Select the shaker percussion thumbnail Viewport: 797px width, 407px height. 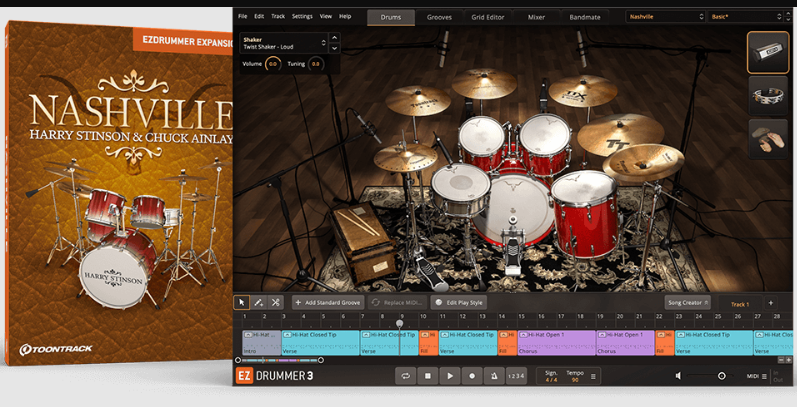(768, 52)
